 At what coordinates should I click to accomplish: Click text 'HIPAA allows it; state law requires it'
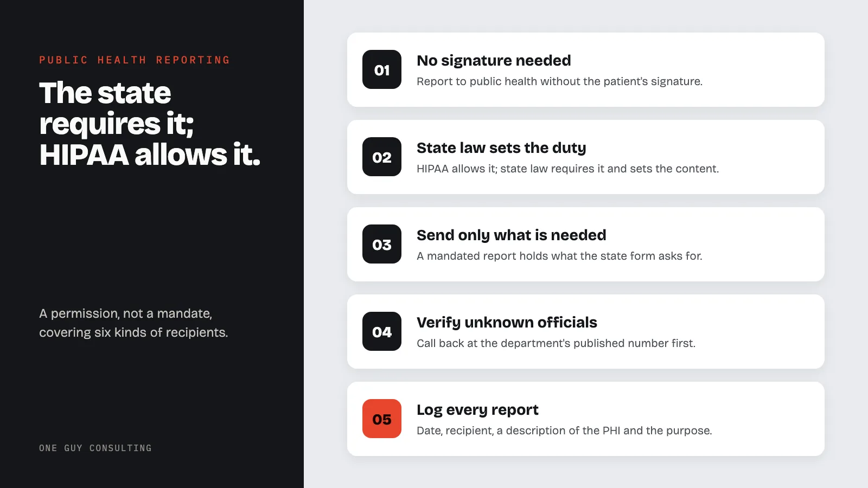tap(510, 169)
